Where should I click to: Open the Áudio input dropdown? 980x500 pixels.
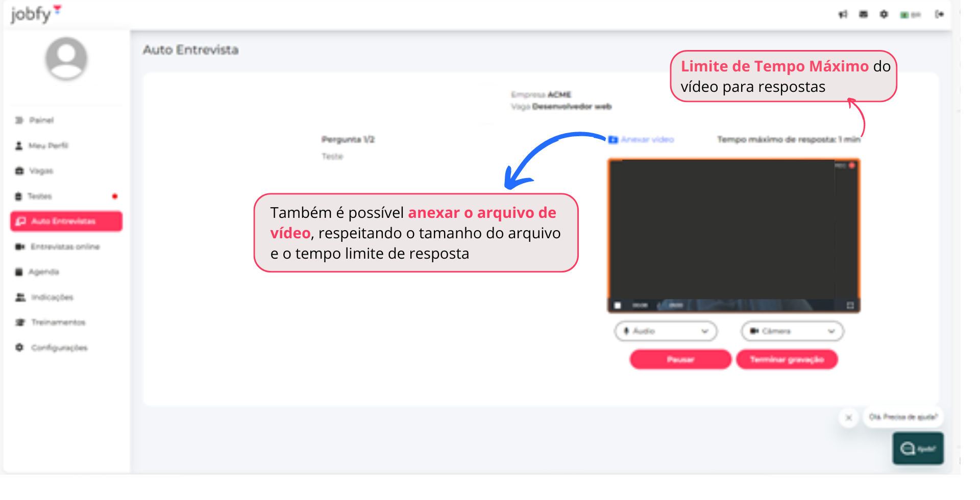click(665, 331)
